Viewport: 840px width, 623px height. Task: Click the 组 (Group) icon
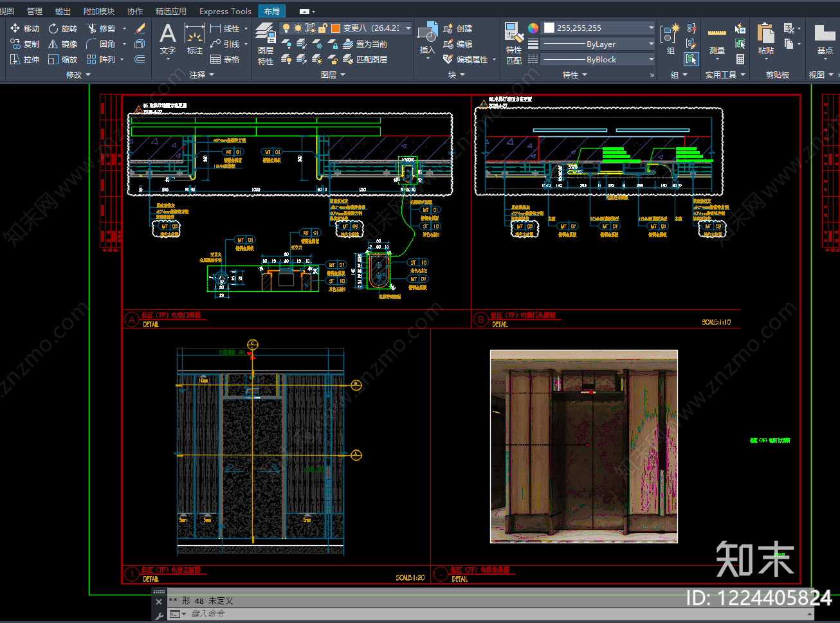[671, 39]
